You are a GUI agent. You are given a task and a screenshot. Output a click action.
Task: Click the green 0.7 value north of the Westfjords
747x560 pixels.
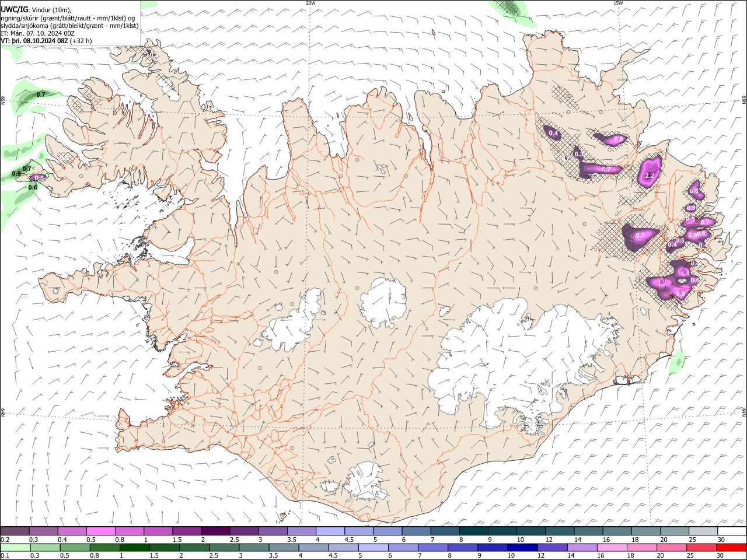click(41, 94)
